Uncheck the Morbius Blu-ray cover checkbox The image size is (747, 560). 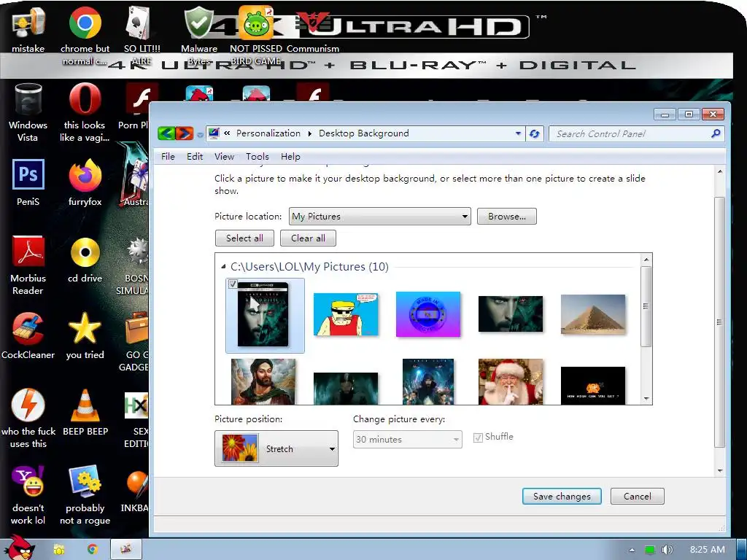pos(233,284)
